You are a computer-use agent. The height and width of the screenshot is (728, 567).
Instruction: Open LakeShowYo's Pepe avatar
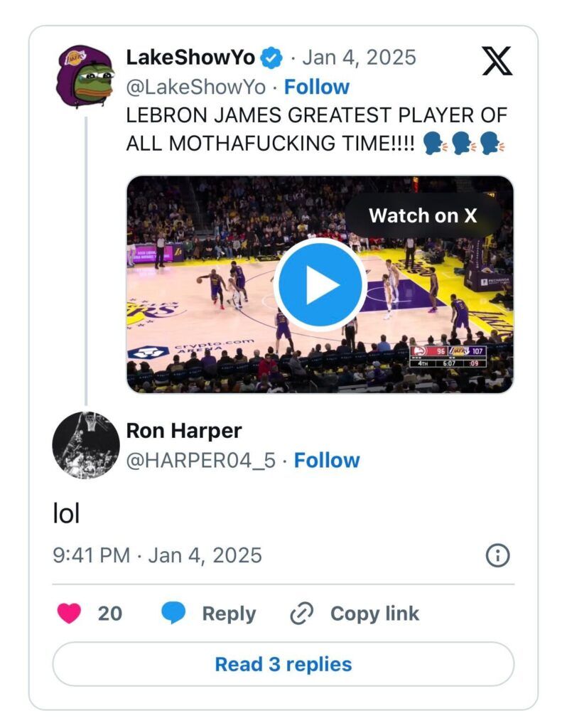(85, 76)
